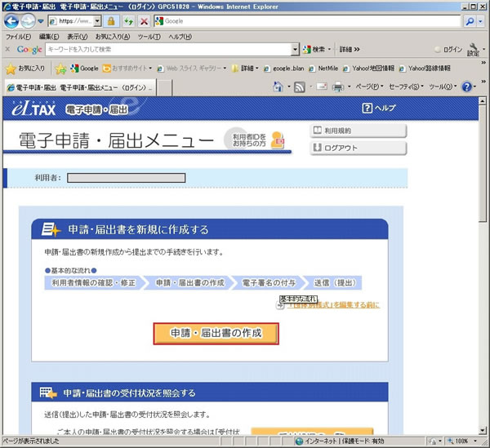Click the browser Forward arrow button
The width and height of the screenshot is (490, 448).
pos(29,21)
